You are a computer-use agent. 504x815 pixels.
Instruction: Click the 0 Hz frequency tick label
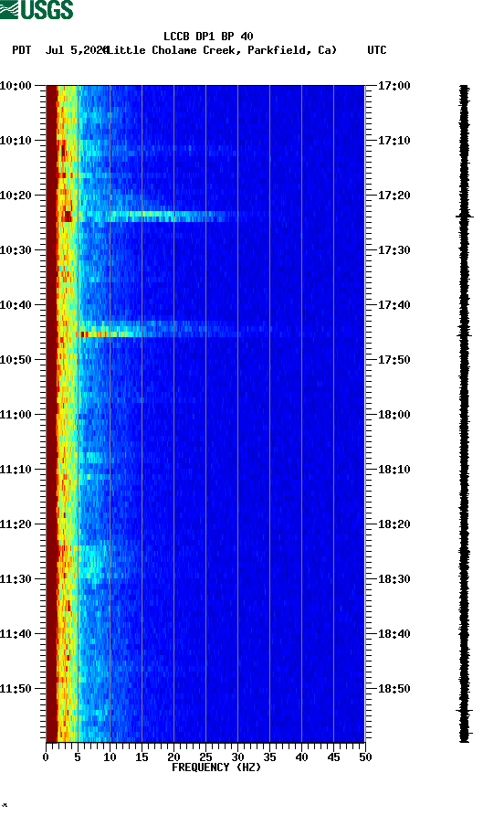pos(46,757)
